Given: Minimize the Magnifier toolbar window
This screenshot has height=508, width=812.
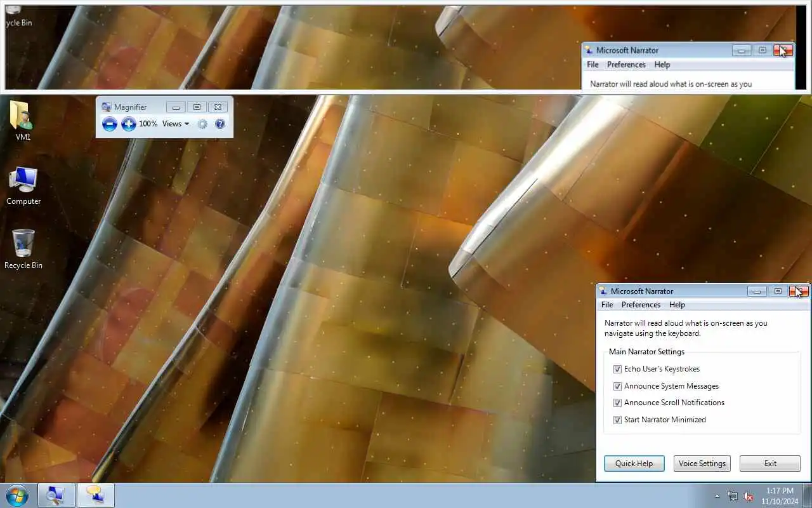Looking at the screenshot, I should coord(176,107).
